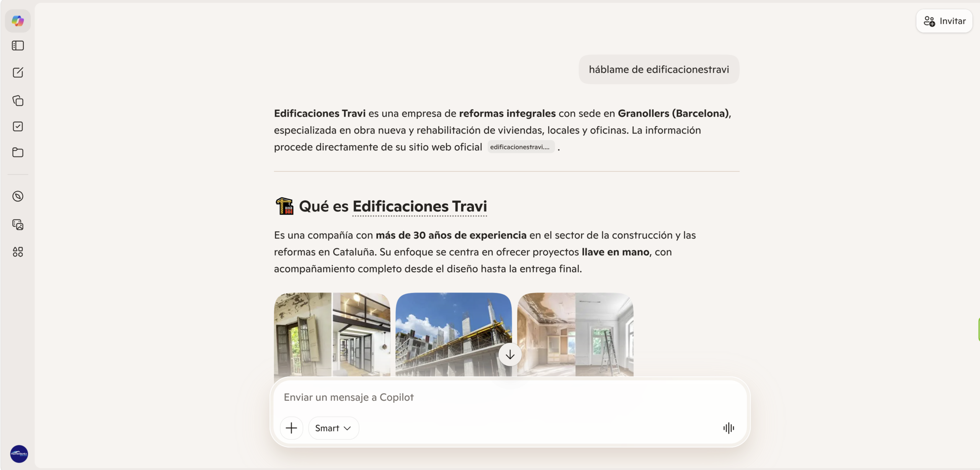Open the Discover compass icon
980x470 pixels.
(18, 196)
